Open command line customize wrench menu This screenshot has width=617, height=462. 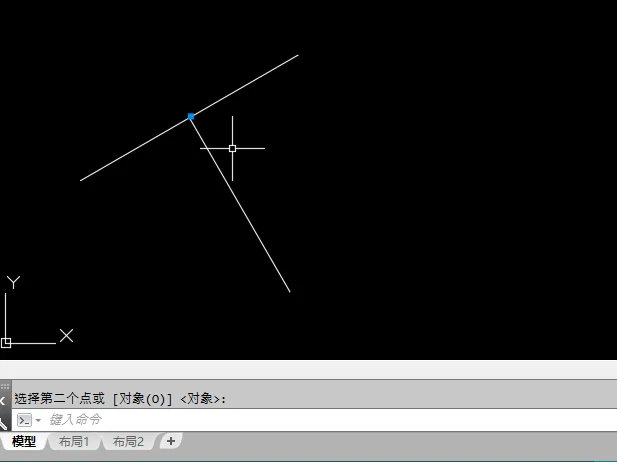pos(3,423)
